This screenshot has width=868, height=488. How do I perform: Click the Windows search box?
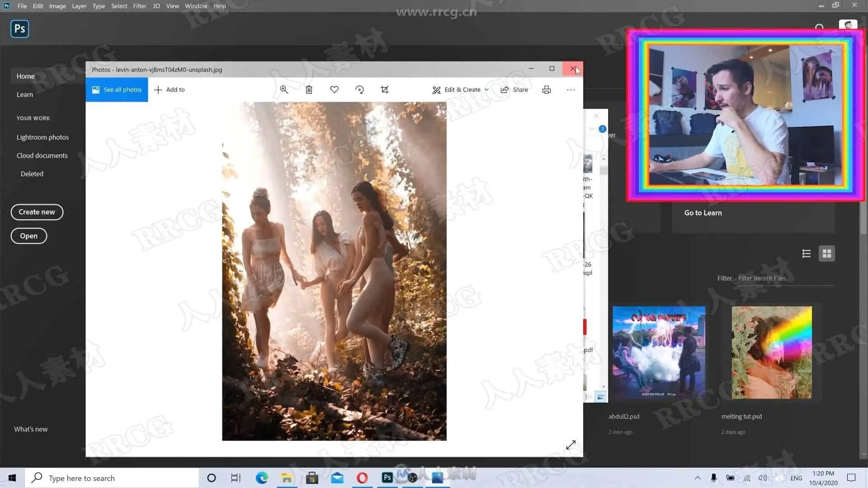point(112,478)
